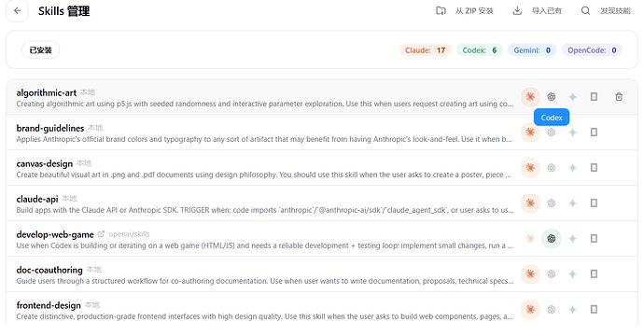Click the Skills 管理 page title
The height and width of the screenshot is (336, 644).
point(64,11)
